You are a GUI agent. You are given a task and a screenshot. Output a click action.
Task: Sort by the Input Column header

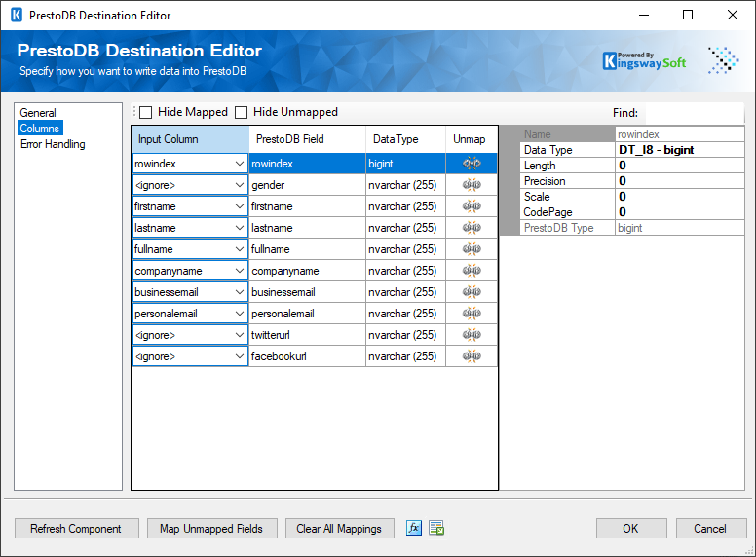[190, 139]
